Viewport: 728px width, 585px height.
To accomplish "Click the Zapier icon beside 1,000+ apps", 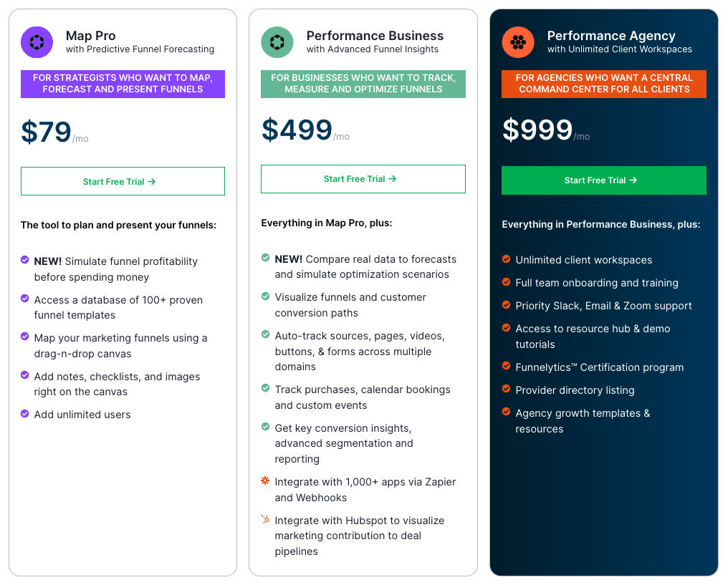I will (x=265, y=481).
